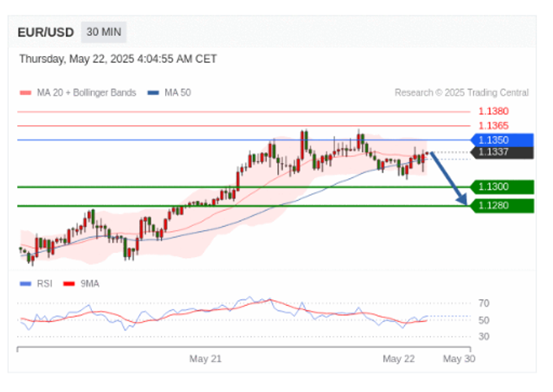Click the 9MA legend label
The height and width of the screenshot is (392, 553).
pos(89,284)
